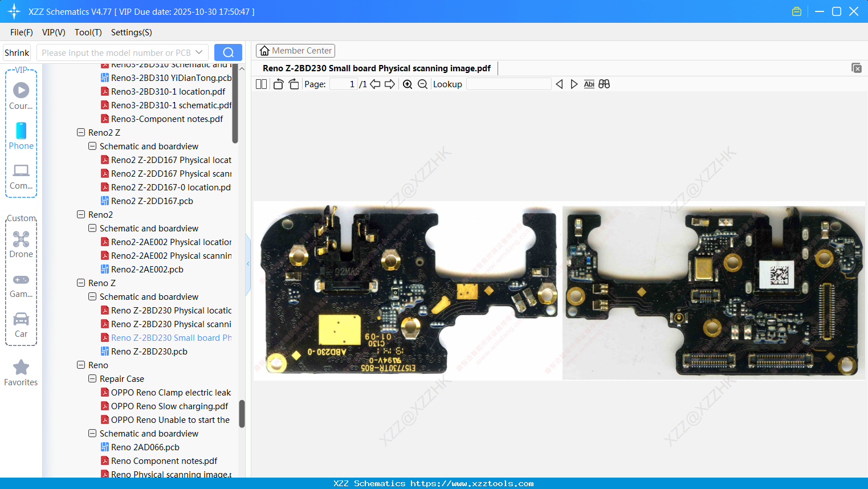Image resolution: width=868 pixels, height=489 pixels.
Task: Type in the Page number field
Action: (343, 84)
